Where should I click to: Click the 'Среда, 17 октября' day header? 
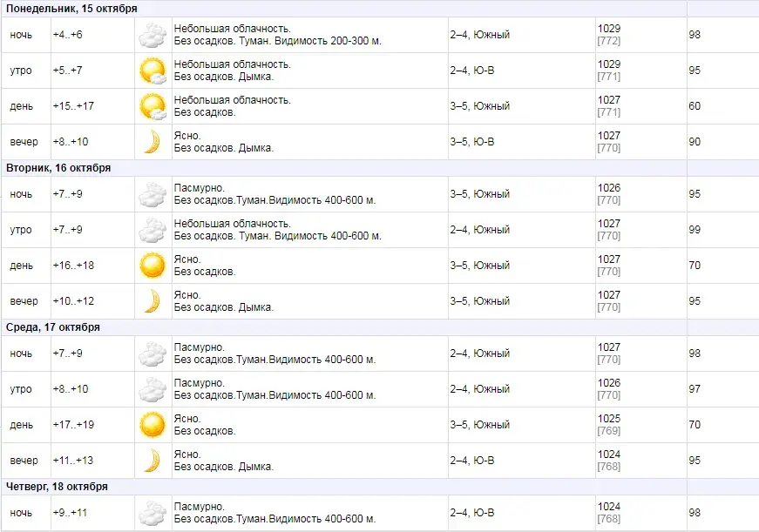(x=53, y=327)
